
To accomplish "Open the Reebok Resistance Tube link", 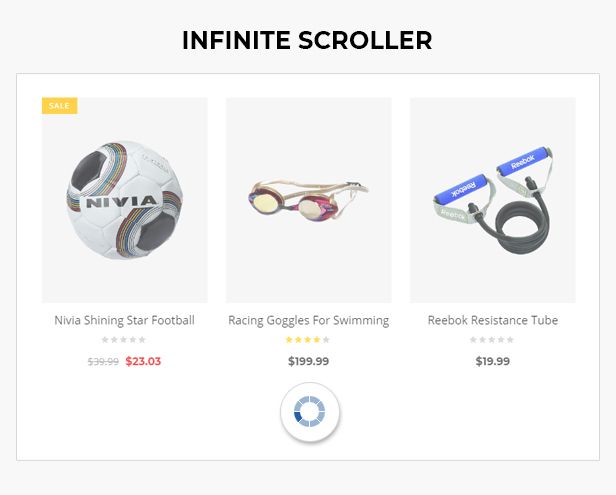I will click(x=492, y=321).
